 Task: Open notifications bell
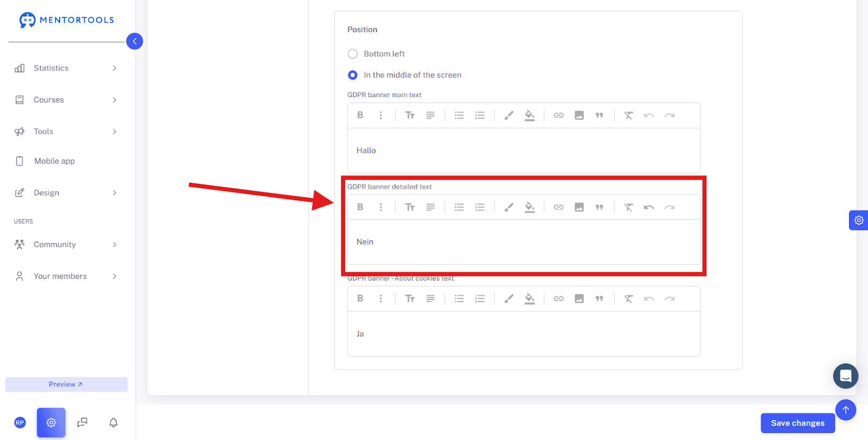coord(113,423)
